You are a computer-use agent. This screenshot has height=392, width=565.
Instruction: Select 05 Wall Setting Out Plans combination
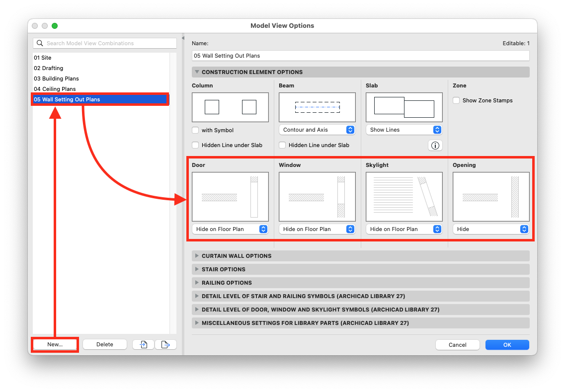coord(101,99)
